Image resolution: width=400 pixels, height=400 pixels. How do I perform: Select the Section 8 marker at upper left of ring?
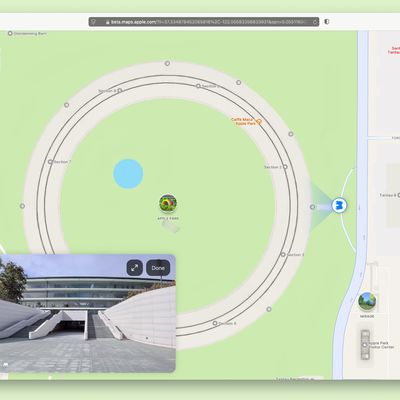click(x=120, y=90)
